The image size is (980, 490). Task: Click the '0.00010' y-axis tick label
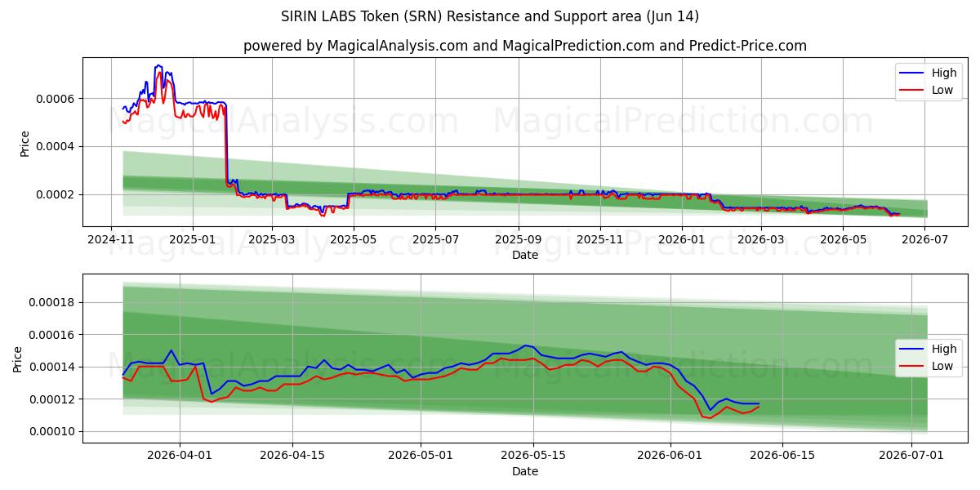53,431
